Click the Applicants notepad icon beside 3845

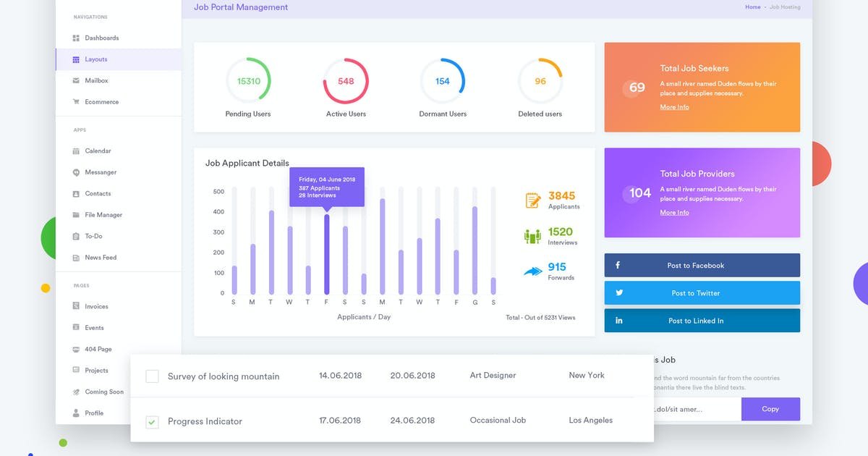(x=532, y=200)
